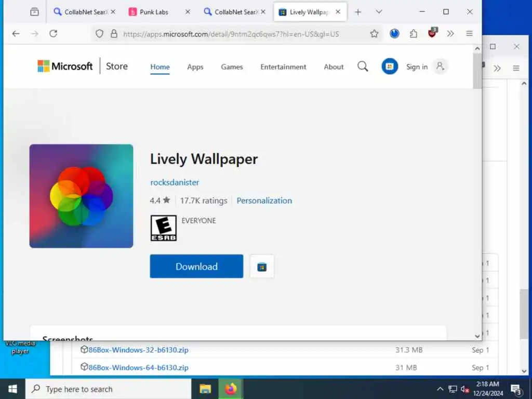Close the Punk Labs tab

click(x=188, y=12)
